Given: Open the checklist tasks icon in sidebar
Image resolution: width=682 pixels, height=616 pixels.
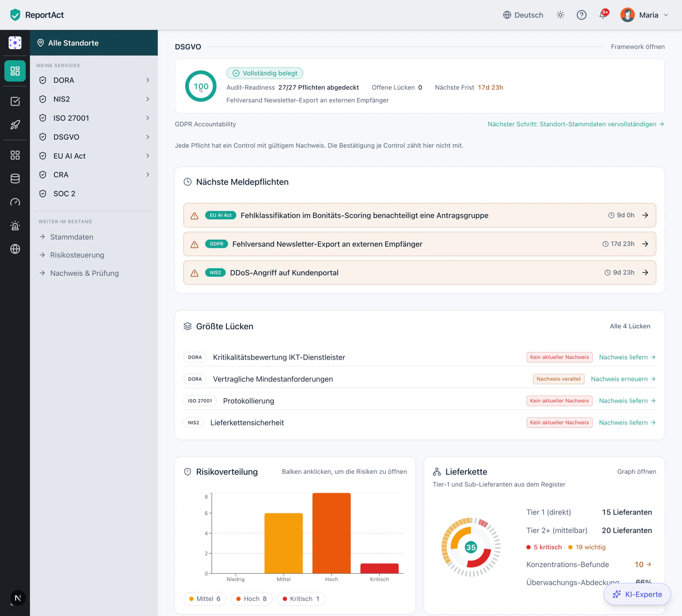Looking at the screenshot, I should [x=15, y=101].
